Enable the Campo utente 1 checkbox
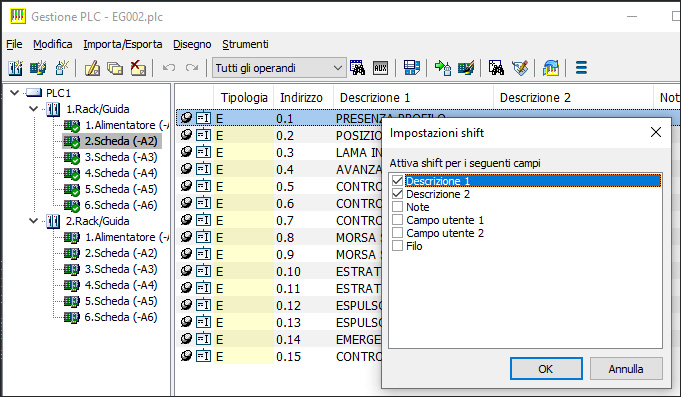This screenshot has height=397, width=681. 397,219
